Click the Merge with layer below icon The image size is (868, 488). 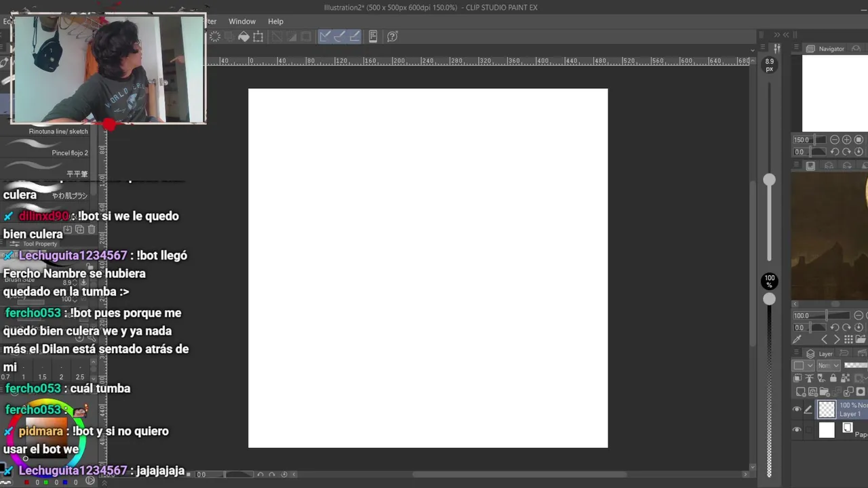coord(848,392)
